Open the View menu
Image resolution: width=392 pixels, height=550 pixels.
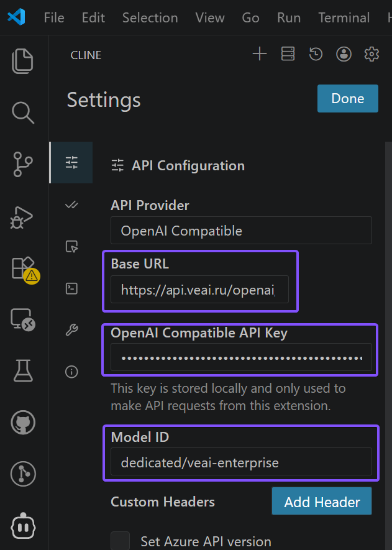(210, 17)
